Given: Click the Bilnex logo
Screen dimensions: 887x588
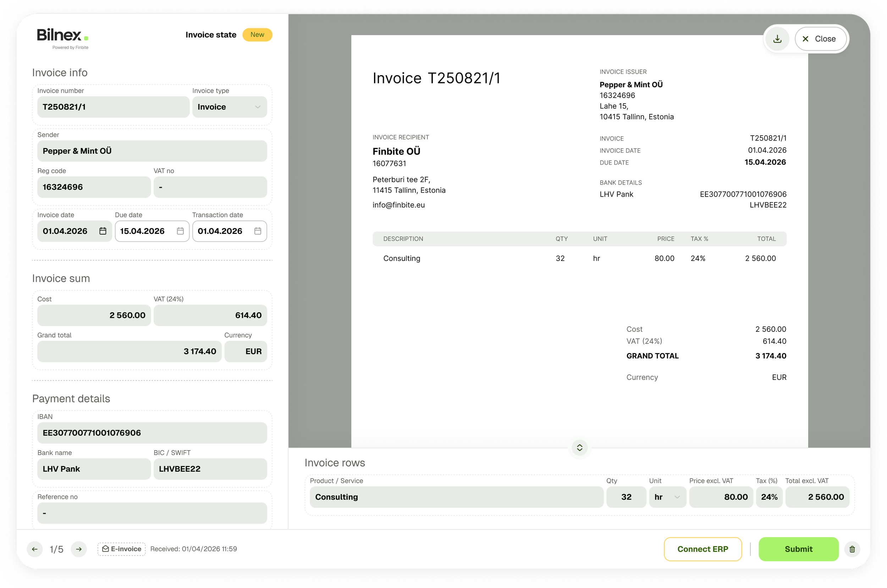Looking at the screenshot, I should [62, 38].
